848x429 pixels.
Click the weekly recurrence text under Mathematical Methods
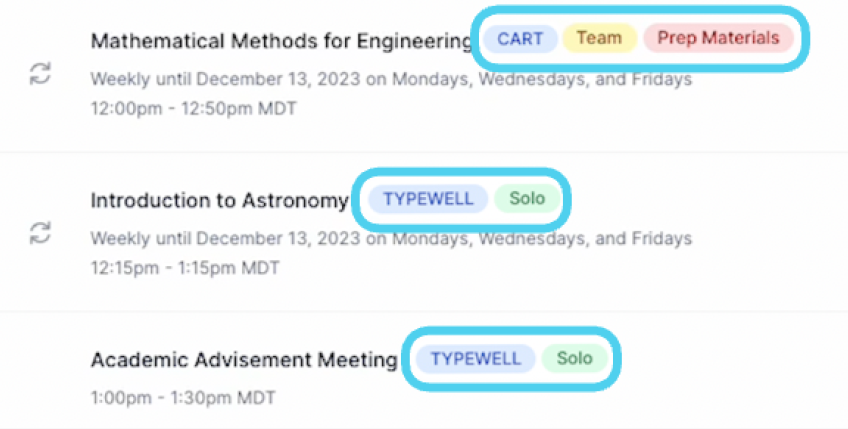point(391,79)
